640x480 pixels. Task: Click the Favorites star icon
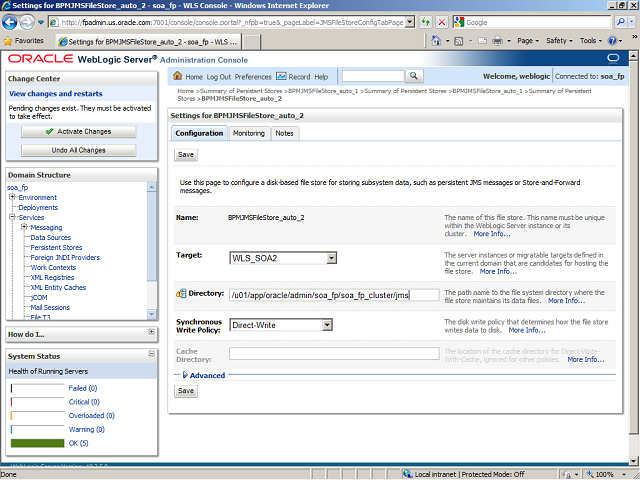click(9, 41)
